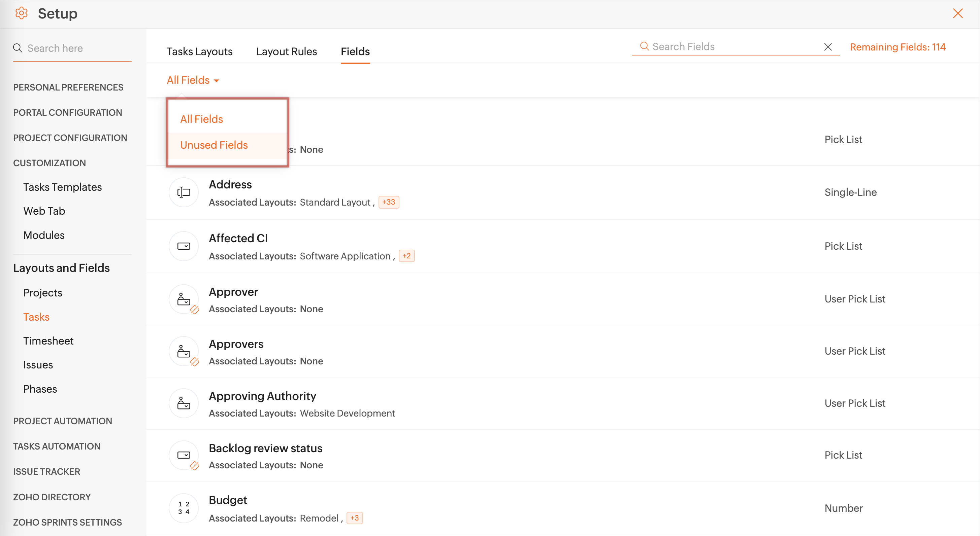This screenshot has height=536, width=980.
Task: Open the All Fields filter dropdown
Action: point(193,80)
